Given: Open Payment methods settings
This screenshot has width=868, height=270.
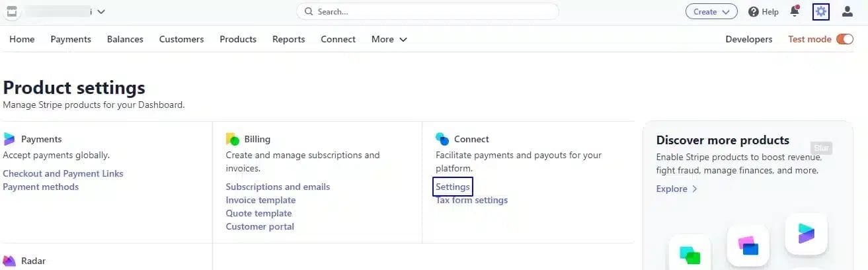Looking at the screenshot, I should pos(40,187).
